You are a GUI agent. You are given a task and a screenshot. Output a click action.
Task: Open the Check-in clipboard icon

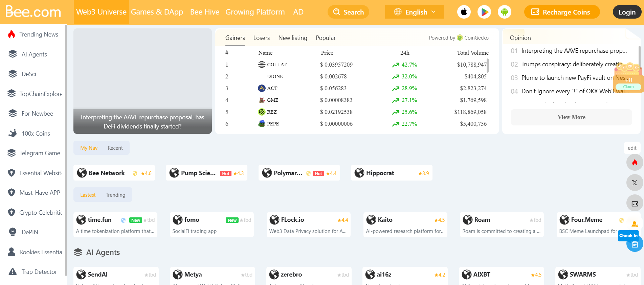(x=635, y=244)
